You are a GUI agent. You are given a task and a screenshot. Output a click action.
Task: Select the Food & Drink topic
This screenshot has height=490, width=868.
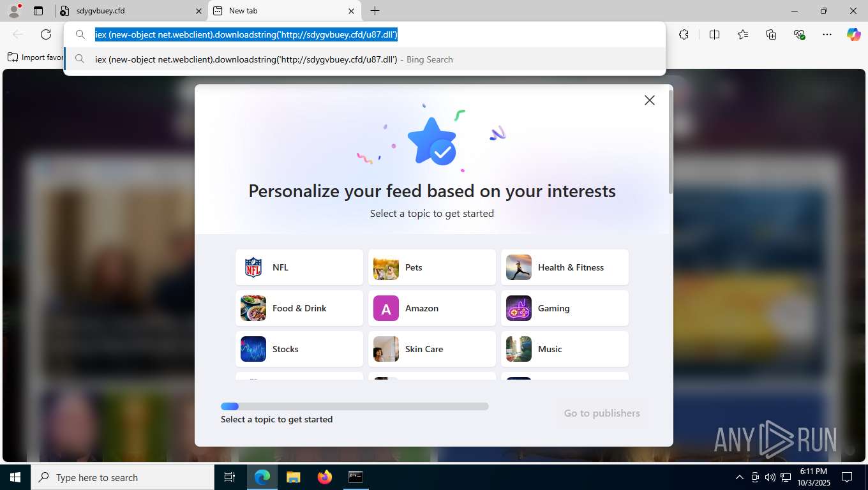coord(299,308)
